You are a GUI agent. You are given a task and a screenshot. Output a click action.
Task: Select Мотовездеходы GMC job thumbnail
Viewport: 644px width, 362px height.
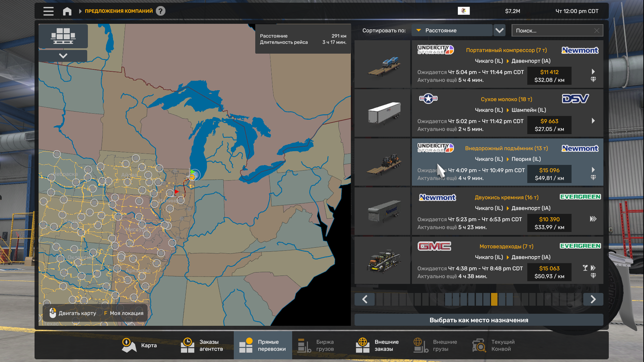pos(382,260)
